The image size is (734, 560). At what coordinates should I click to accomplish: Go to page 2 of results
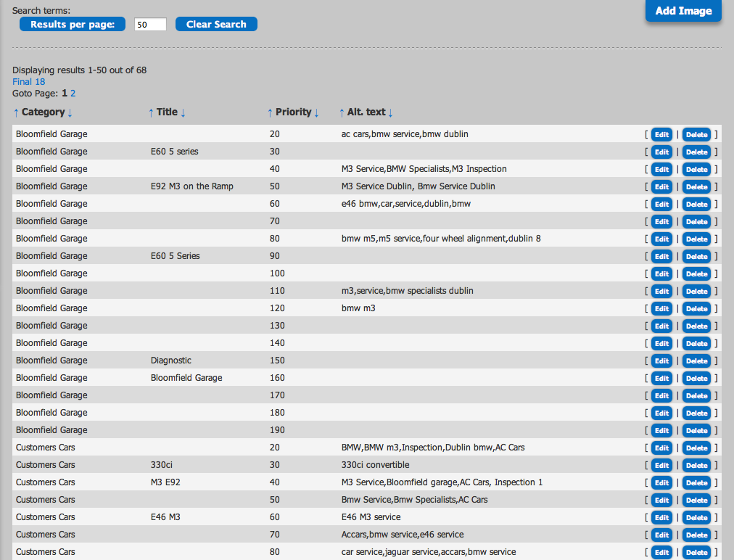73,93
